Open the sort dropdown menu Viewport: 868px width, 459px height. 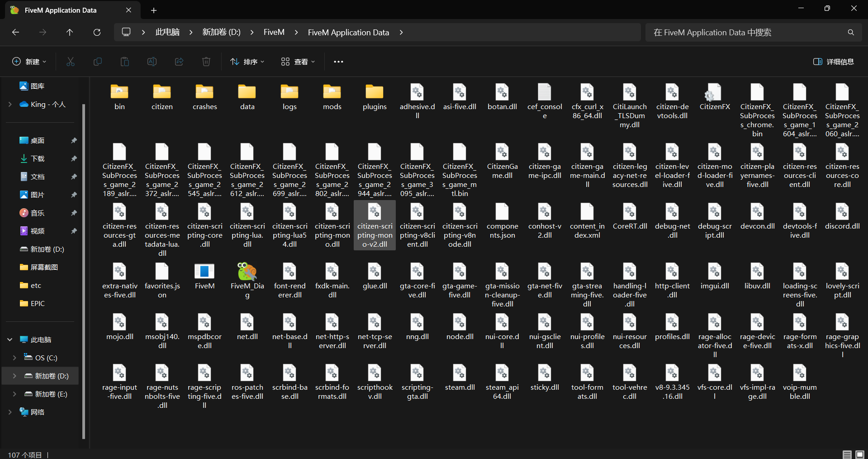(x=247, y=62)
